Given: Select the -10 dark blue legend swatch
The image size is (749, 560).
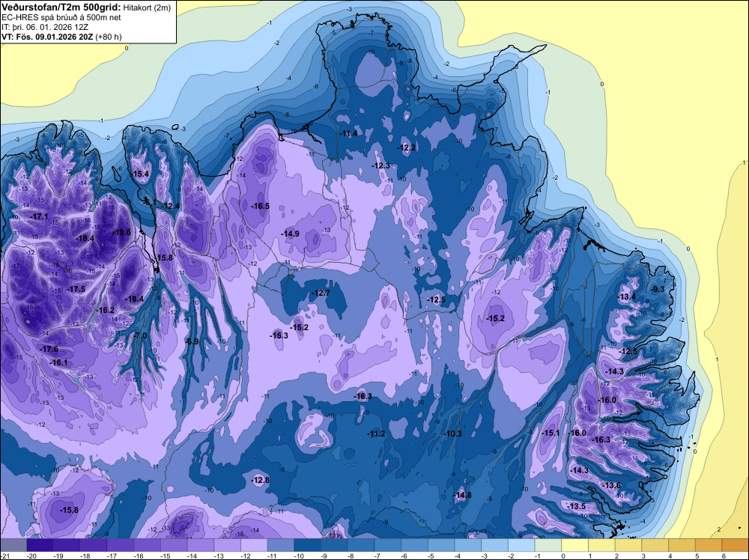Looking at the screenshot, I should click(x=308, y=545).
